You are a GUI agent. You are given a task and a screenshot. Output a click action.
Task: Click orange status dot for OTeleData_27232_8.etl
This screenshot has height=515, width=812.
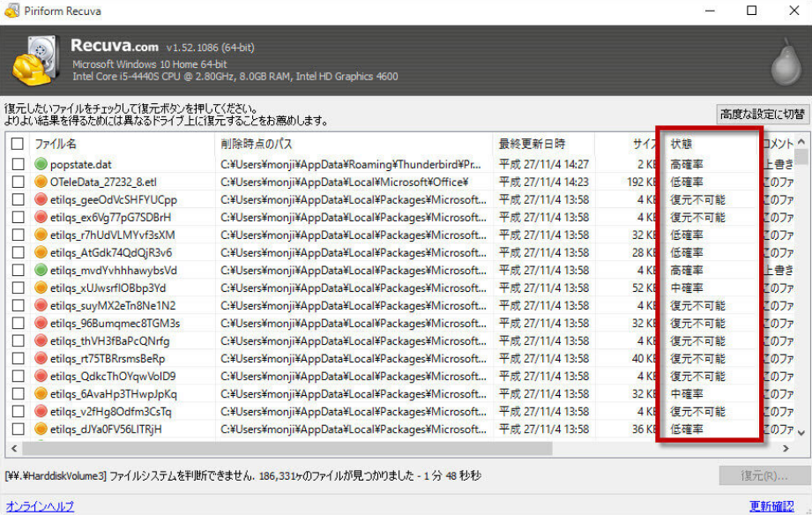pyautogui.click(x=41, y=182)
